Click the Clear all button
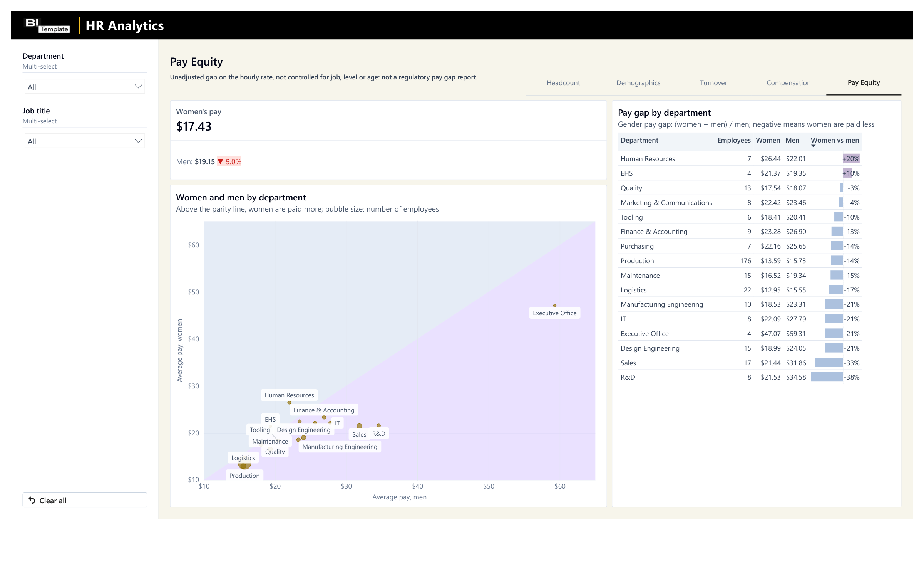The image size is (924, 578). 85,500
